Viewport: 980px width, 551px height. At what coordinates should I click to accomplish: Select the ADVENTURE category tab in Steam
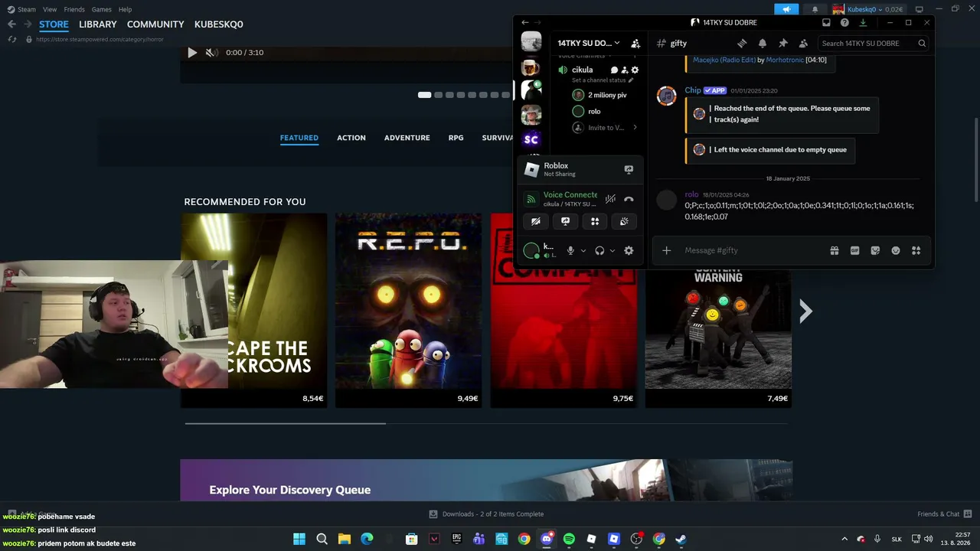click(x=407, y=138)
